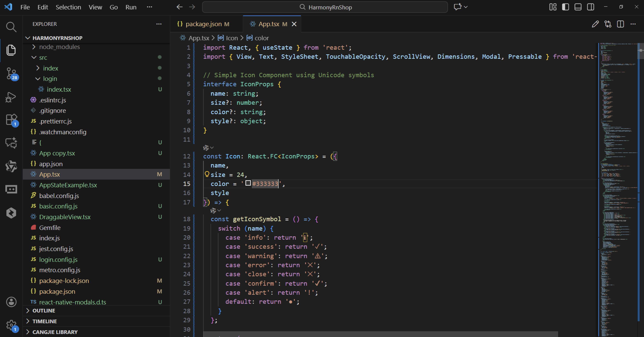Viewport: 644px width, 337px height.
Task: Click the lightbulb code action icon
Action: (x=207, y=174)
